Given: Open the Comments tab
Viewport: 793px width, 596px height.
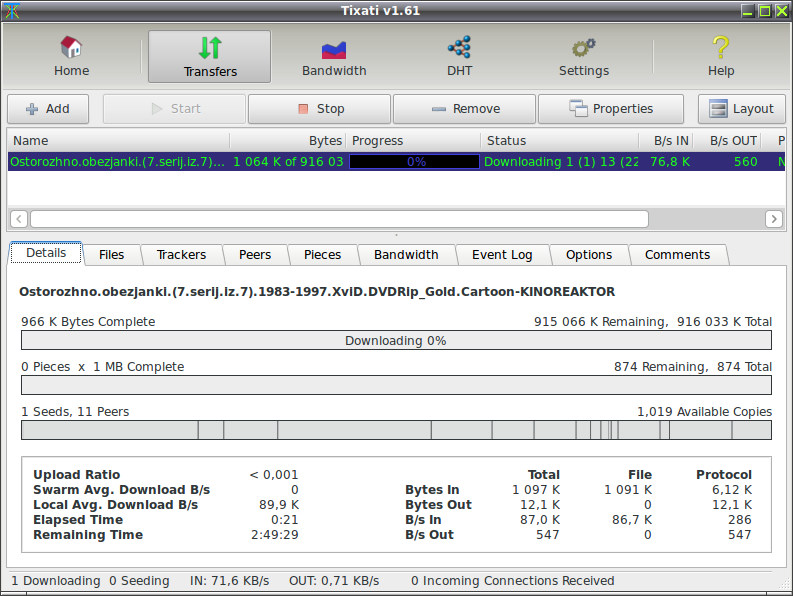Looking at the screenshot, I should tap(677, 254).
